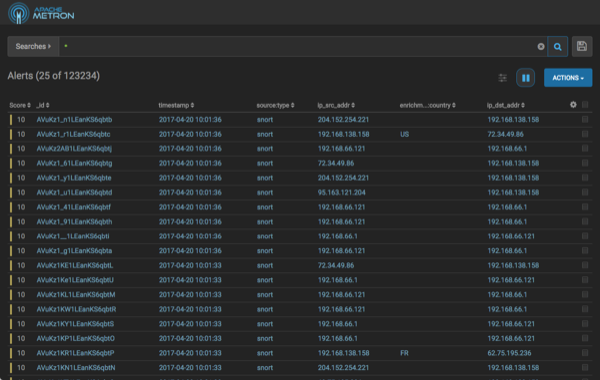Expand the Searches panel
600x380 pixels.
tap(33, 46)
